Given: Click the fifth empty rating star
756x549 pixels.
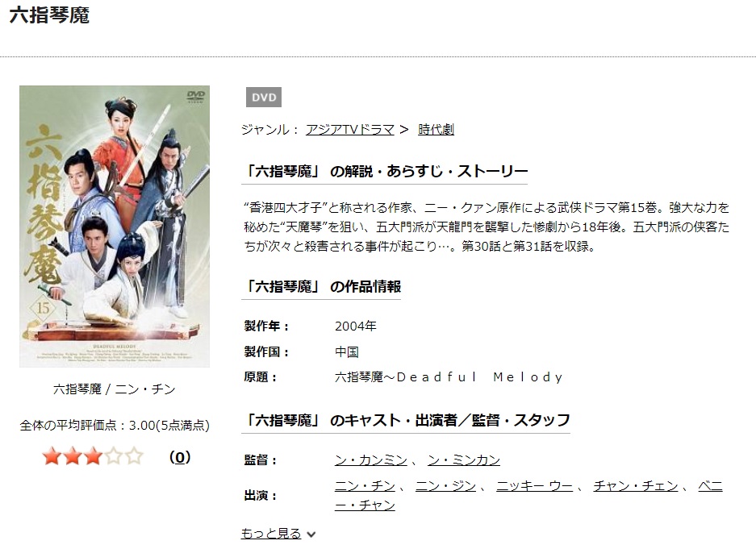Looking at the screenshot, I should [134, 456].
